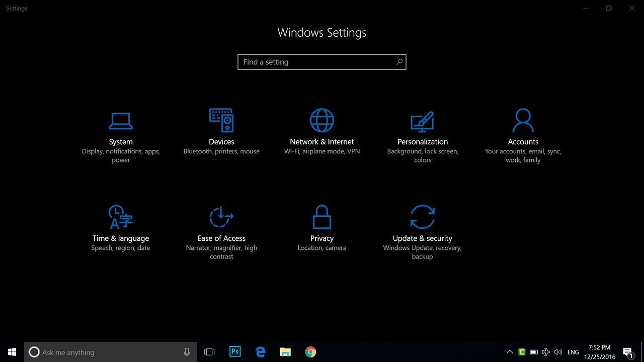
Task: Launch Microsoft Edge from the taskbar
Action: (x=260, y=352)
